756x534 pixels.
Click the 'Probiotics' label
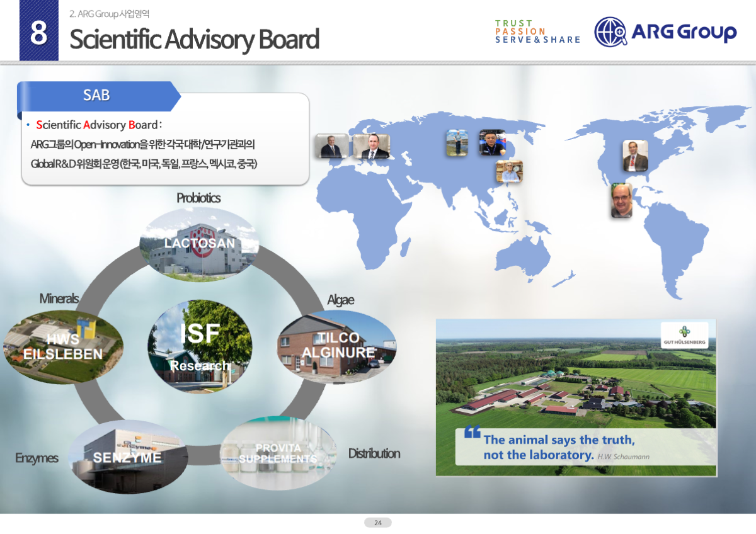(x=198, y=198)
